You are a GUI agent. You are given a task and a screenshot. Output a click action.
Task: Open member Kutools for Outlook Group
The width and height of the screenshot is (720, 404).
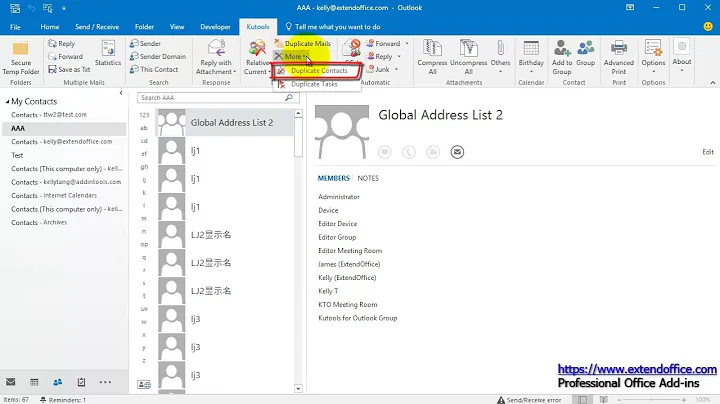(357, 318)
